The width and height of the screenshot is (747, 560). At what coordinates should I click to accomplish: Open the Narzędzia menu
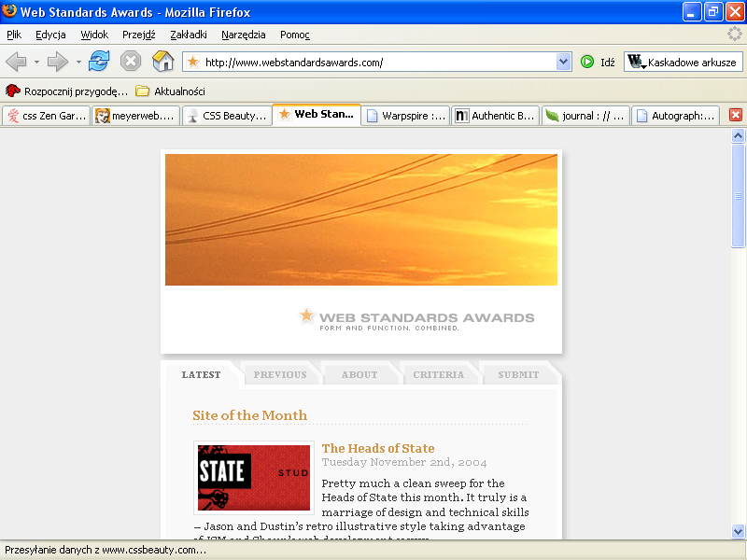click(244, 35)
